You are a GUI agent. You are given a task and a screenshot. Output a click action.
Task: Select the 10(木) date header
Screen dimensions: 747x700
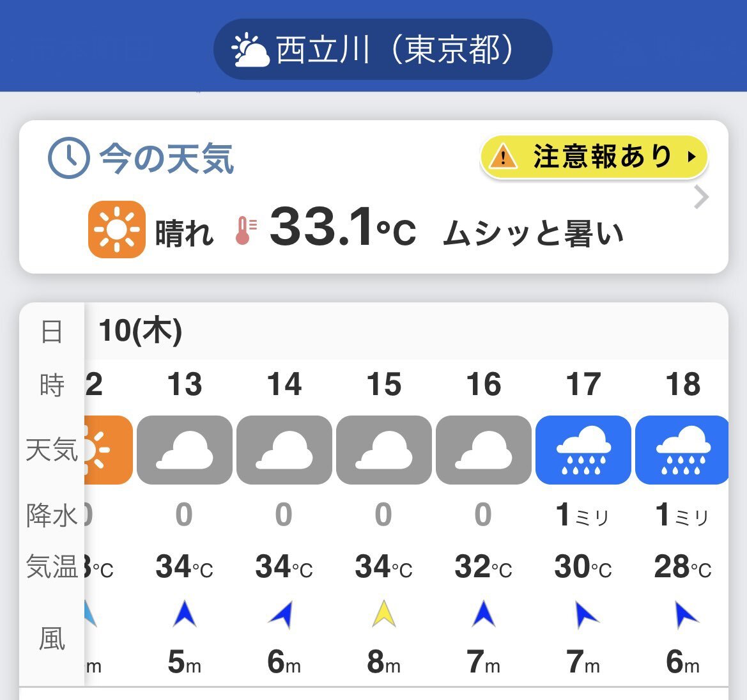[141, 331]
